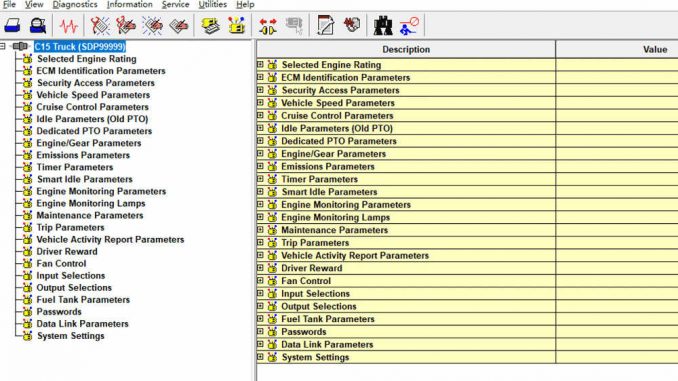Open the Utilities menu

(213, 5)
